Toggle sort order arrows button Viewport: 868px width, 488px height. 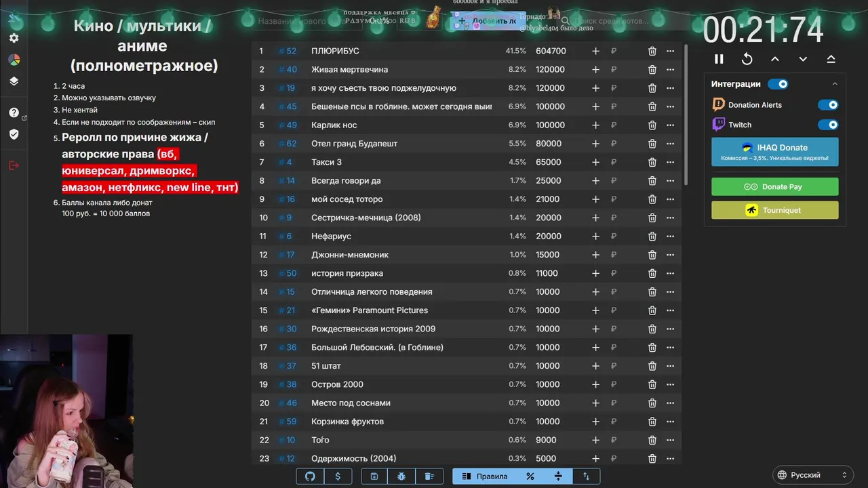(x=587, y=476)
